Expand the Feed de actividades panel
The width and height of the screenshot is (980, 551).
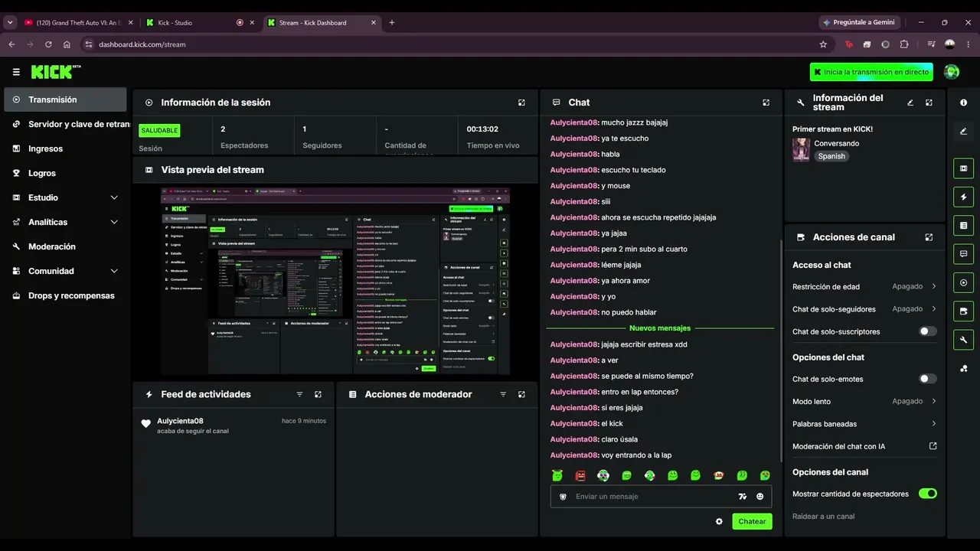318,394
